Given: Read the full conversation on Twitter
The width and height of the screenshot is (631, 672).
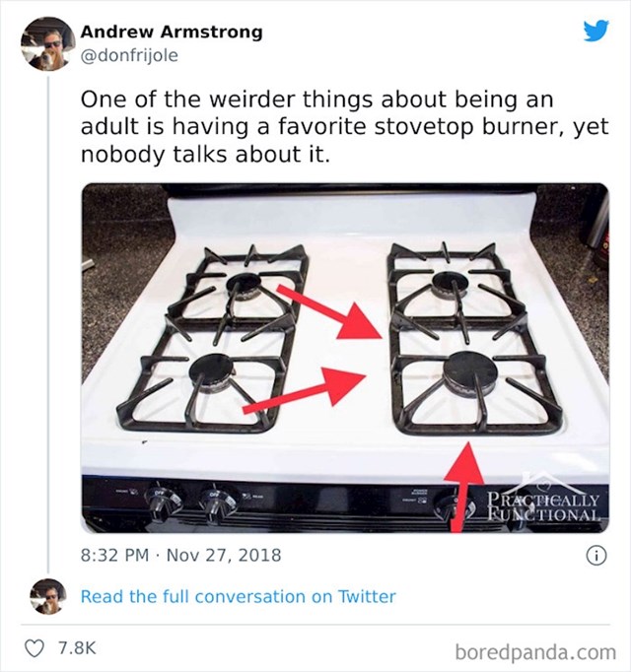Looking at the screenshot, I should (x=238, y=596).
